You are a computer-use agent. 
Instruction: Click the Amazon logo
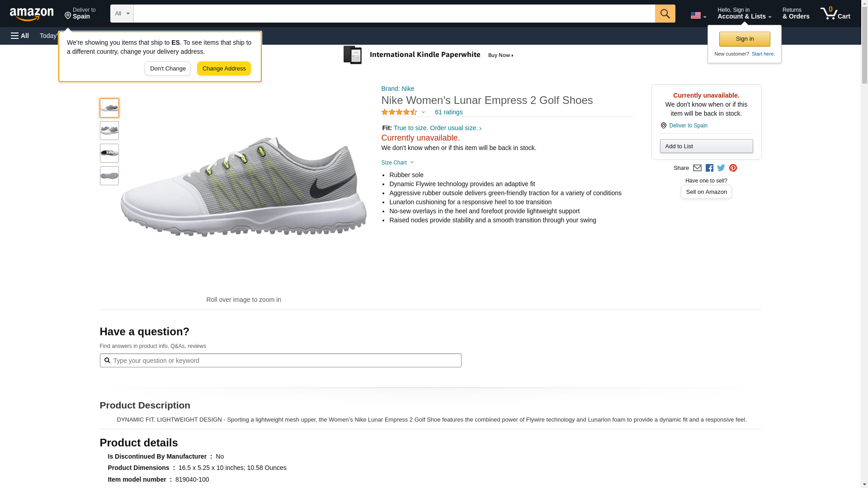tap(32, 14)
